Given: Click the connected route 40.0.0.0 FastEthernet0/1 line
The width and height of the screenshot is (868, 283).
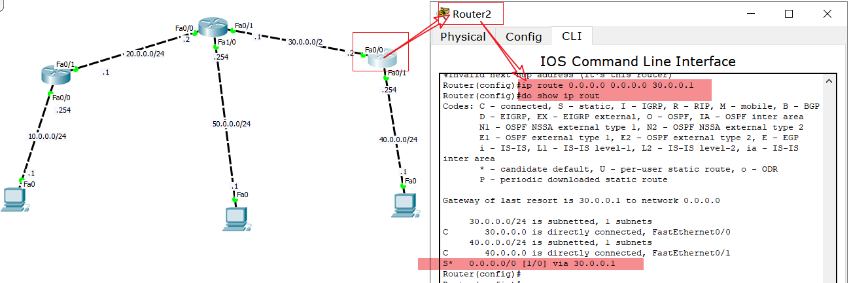Looking at the screenshot, I should [587, 253].
